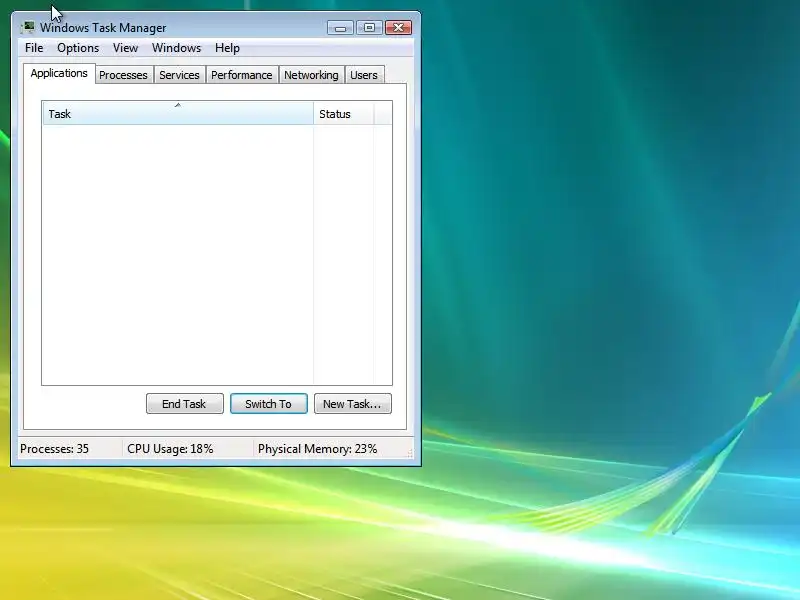Click the Task Manager title bar icon
This screenshot has height=600, width=800.
[x=28, y=28]
